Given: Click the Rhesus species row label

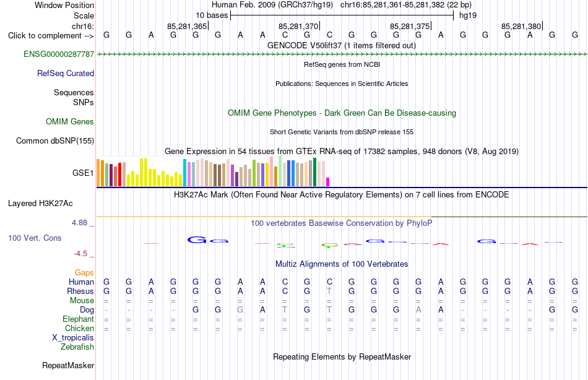Looking at the screenshot, I should [x=80, y=291].
